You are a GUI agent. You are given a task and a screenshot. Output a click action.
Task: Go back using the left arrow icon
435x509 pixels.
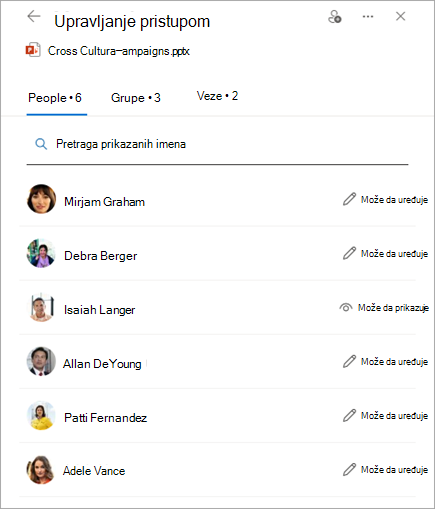pos(34,16)
